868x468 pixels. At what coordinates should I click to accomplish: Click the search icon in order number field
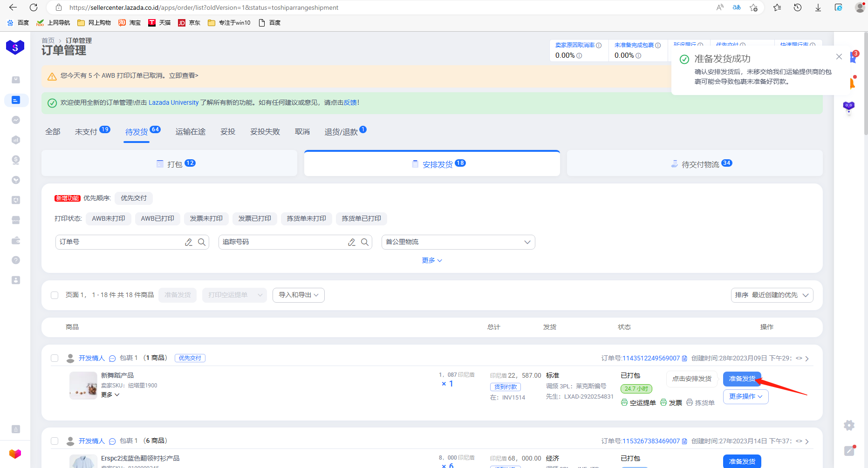(202, 242)
